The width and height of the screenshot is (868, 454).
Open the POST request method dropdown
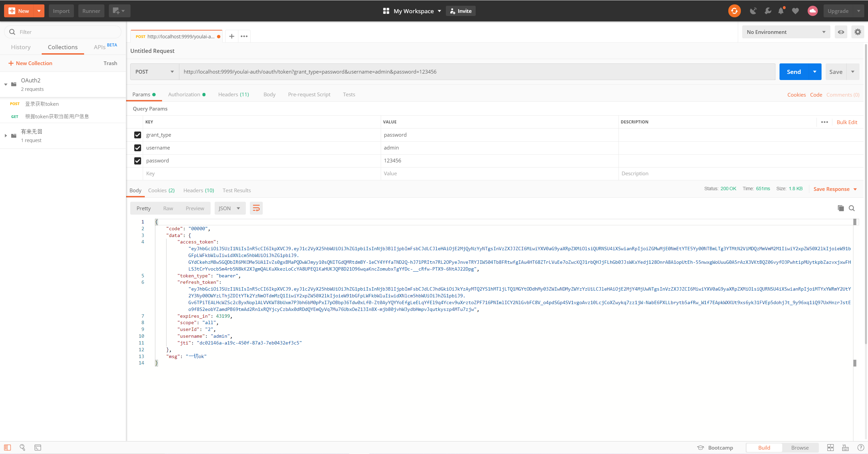pyautogui.click(x=154, y=72)
